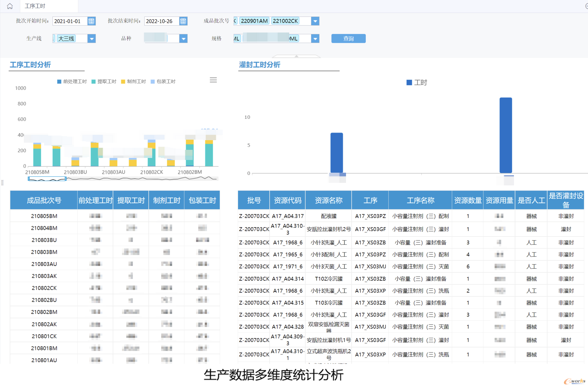Select batch row 210801CK
The height and width of the screenshot is (387, 588).
tap(115, 336)
